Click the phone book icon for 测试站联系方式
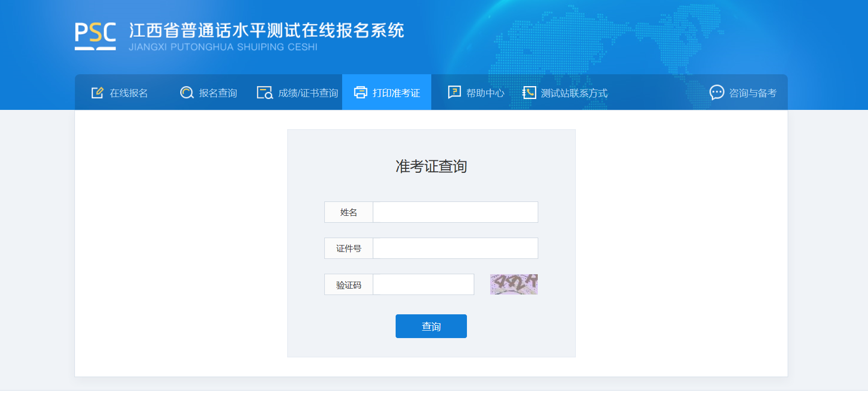The image size is (868, 395). coord(529,93)
